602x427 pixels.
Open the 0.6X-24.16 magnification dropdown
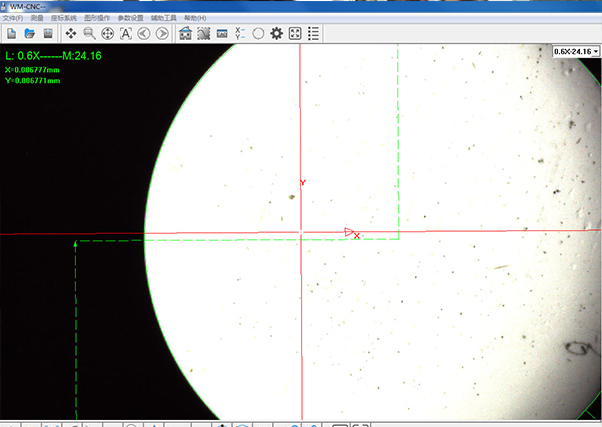pos(576,51)
